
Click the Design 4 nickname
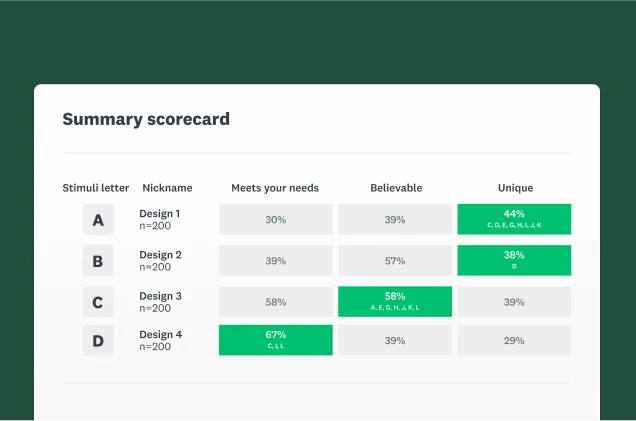pyautogui.click(x=161, y=335)
